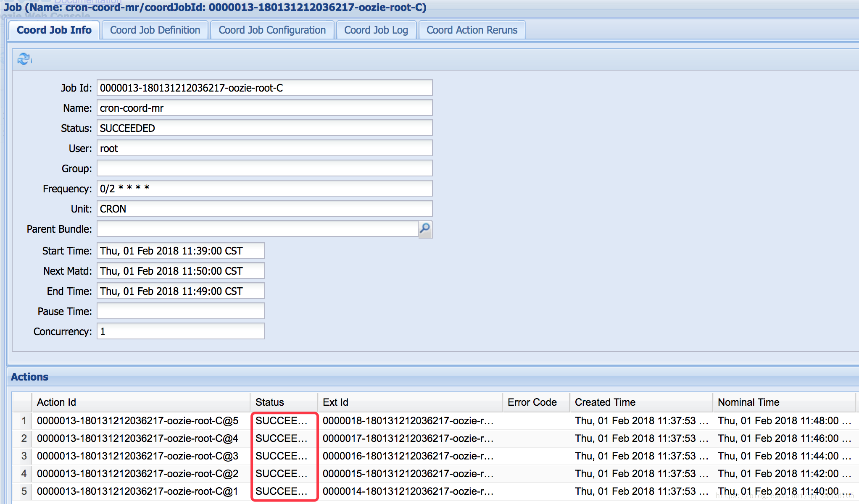Click the Created Time cell in row 2
This screenshot has height=504, width=859.
point(642,438)
